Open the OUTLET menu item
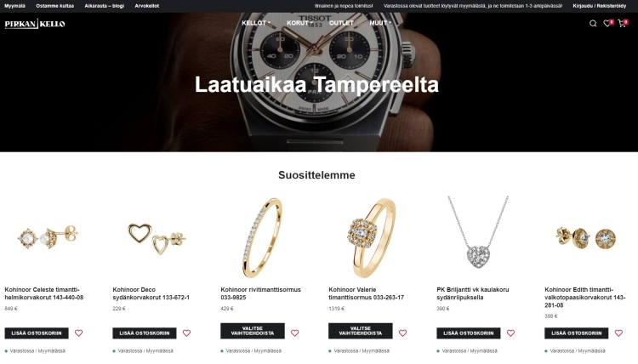This screenshot has height=364, width=638. pos(341,23)
